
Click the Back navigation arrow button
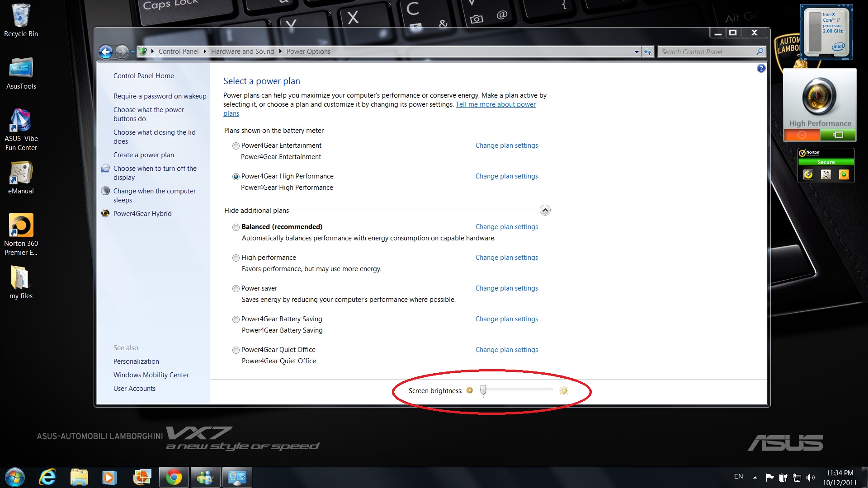[x=106, y=52]
